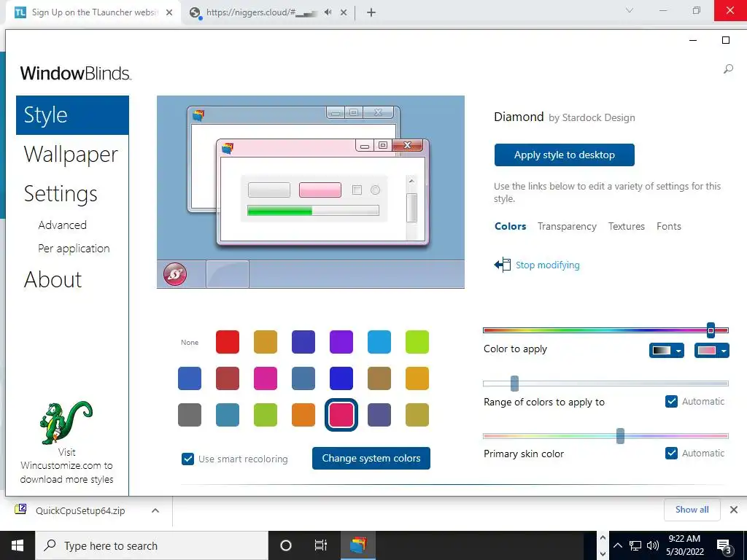Screen dimensions: 747x560
Task: Select the None color option
Action: pyautogui.click(x=190, y=343)
